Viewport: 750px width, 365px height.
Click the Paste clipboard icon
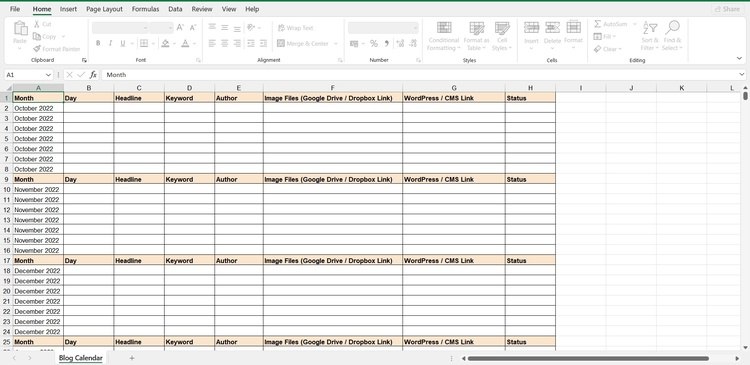(20, 29)
